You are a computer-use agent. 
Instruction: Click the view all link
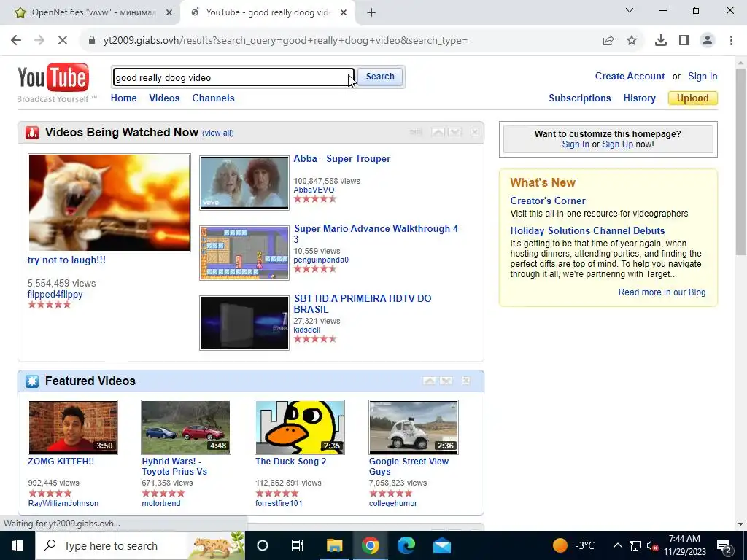pyautogui.click(x=217, y=133)
